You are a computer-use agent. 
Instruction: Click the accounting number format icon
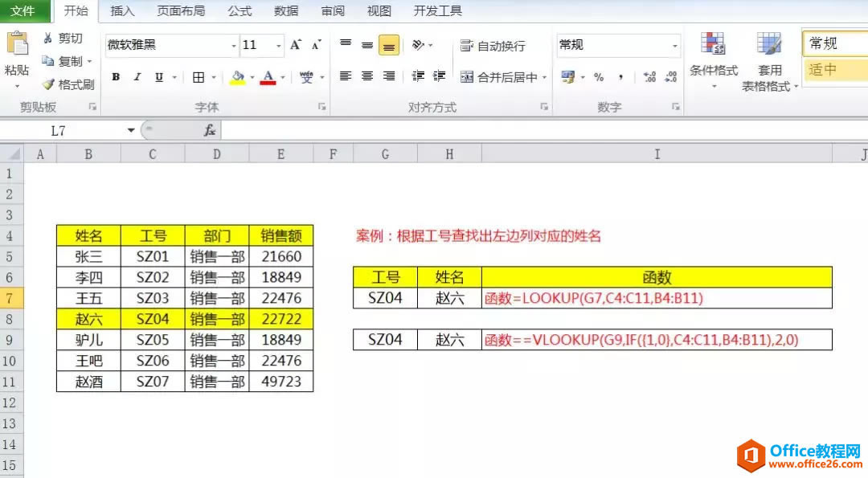pyautogui.click(x=567, y=77)
